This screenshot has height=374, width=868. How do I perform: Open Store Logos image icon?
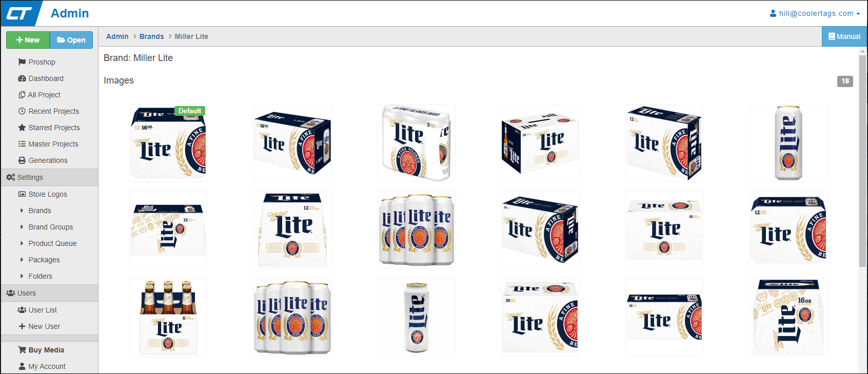click(22, 194)
